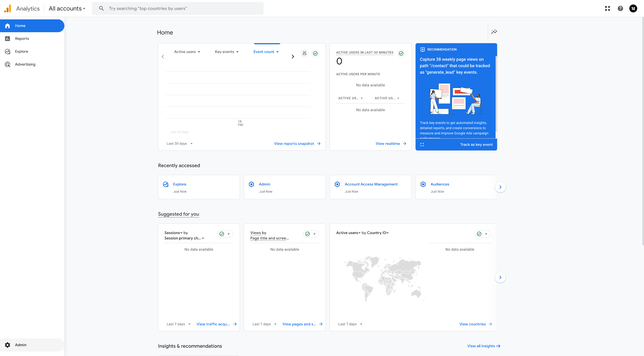Toggle green check on Views by card

[x=307, y=234]
